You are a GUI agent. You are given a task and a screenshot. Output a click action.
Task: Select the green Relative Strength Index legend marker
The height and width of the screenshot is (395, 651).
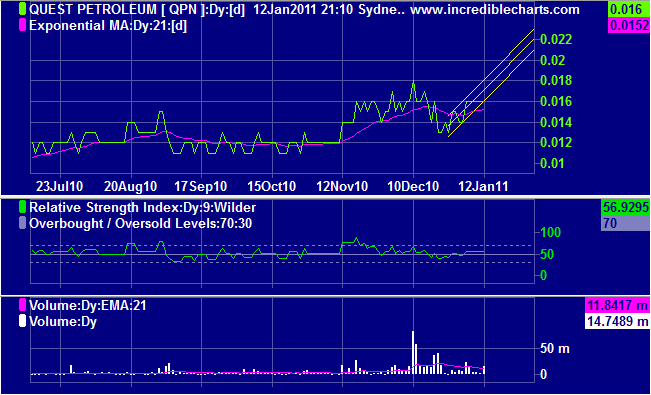coord(23,207)
